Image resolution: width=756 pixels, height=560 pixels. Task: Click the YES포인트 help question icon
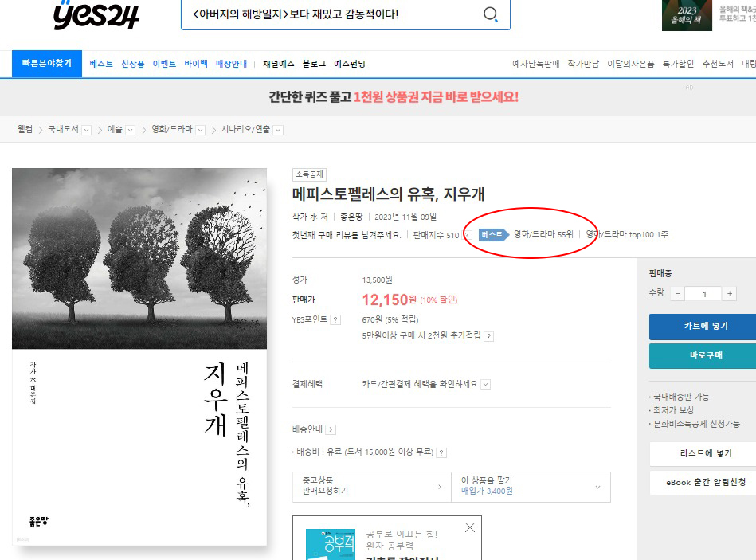point(335,320)
